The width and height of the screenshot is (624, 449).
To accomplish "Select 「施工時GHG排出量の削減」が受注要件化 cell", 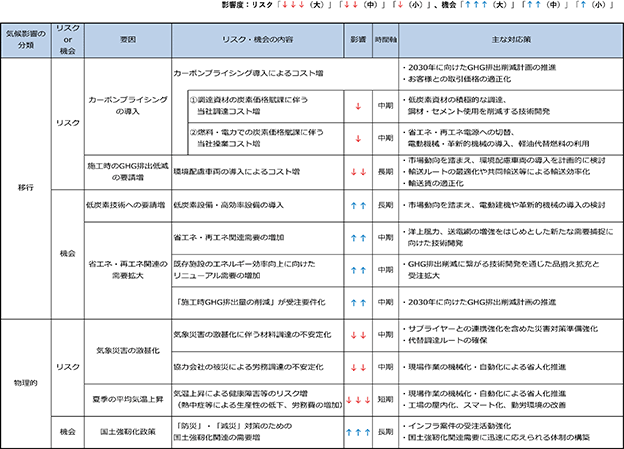I will (258, 303).
